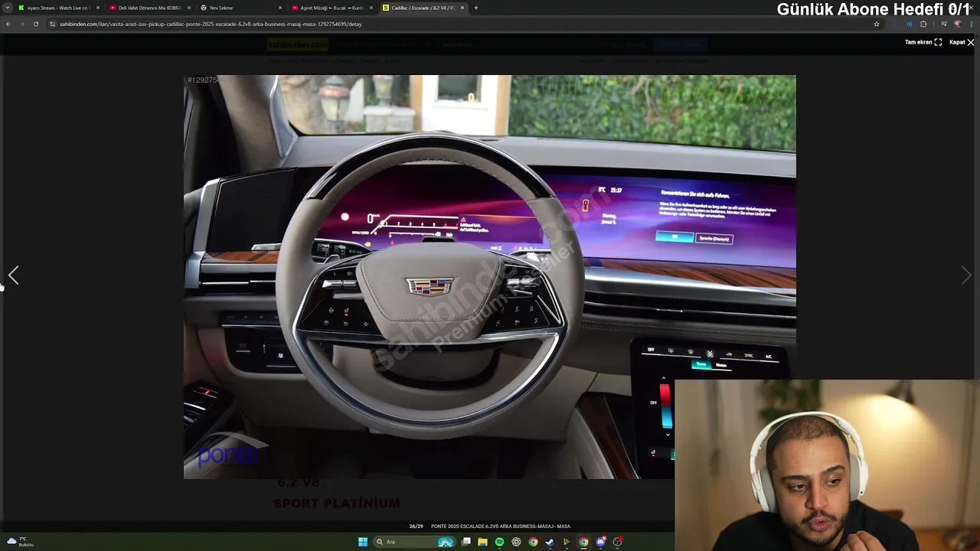
Task: Close the Cadillac / Escalade tab
Action: point(462,8)
